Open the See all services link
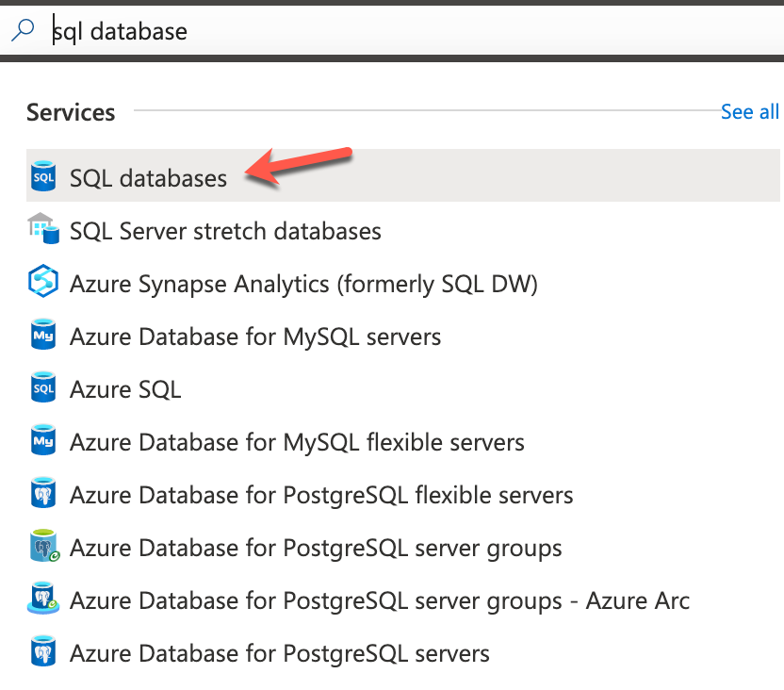Image resolution: width=784 pixels, height=690 pixels. [749, 111]
